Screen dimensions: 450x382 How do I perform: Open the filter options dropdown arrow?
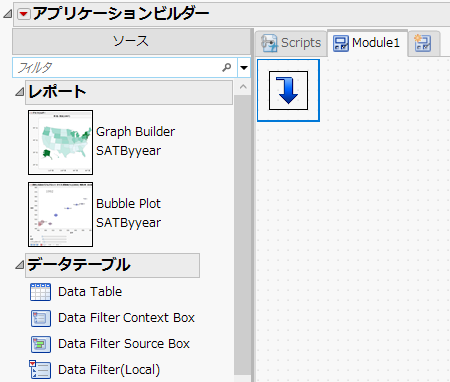(244, 68)
